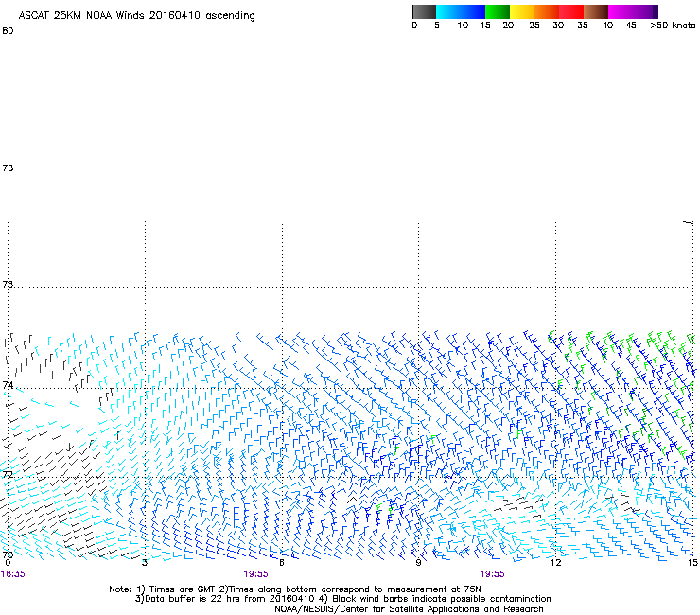The height and width of the screenshot is (615, 700).
Task: Click the "3" longitude axis label
Action: coord(145,562)
